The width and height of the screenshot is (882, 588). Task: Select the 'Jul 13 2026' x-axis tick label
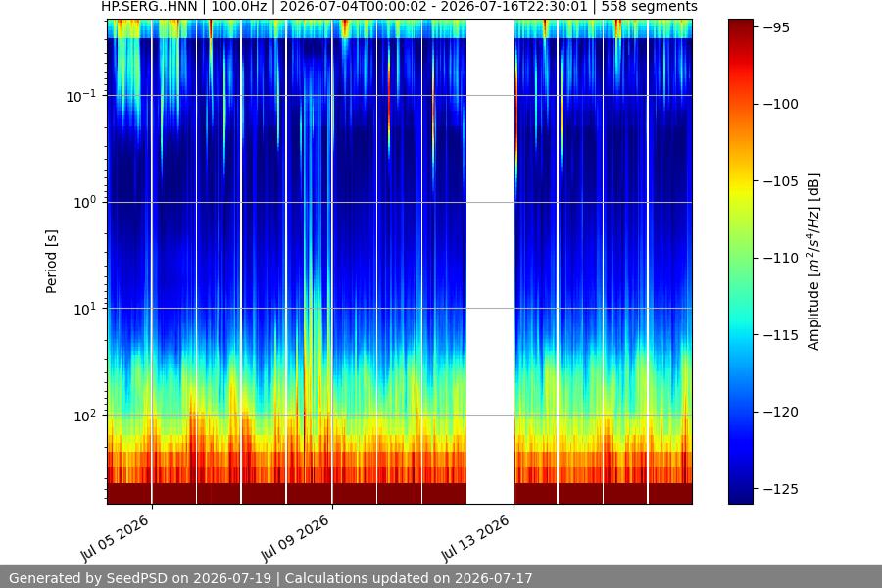tap(475, 538)
